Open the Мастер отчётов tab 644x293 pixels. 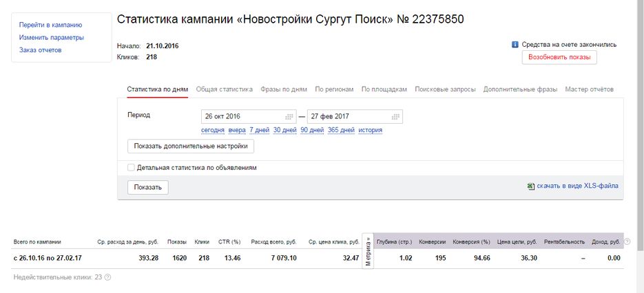pyautogui.click(x=589, y=89)
